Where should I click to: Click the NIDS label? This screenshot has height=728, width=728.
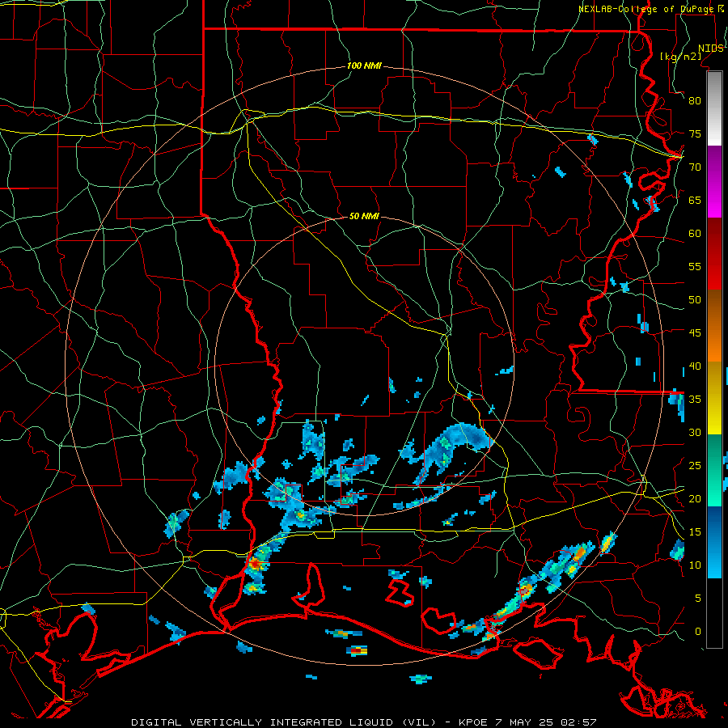click(710, 48)
